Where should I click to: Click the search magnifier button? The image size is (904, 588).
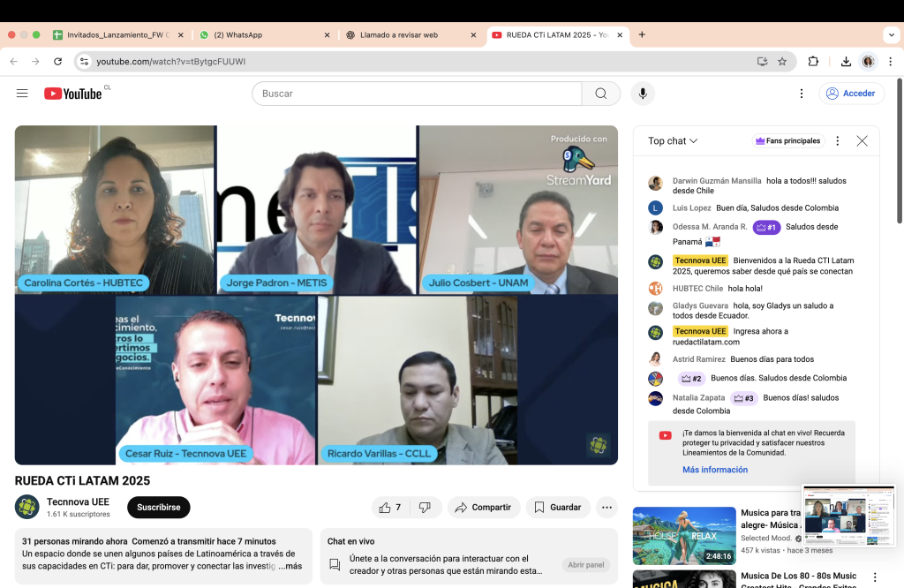(600, 94)
